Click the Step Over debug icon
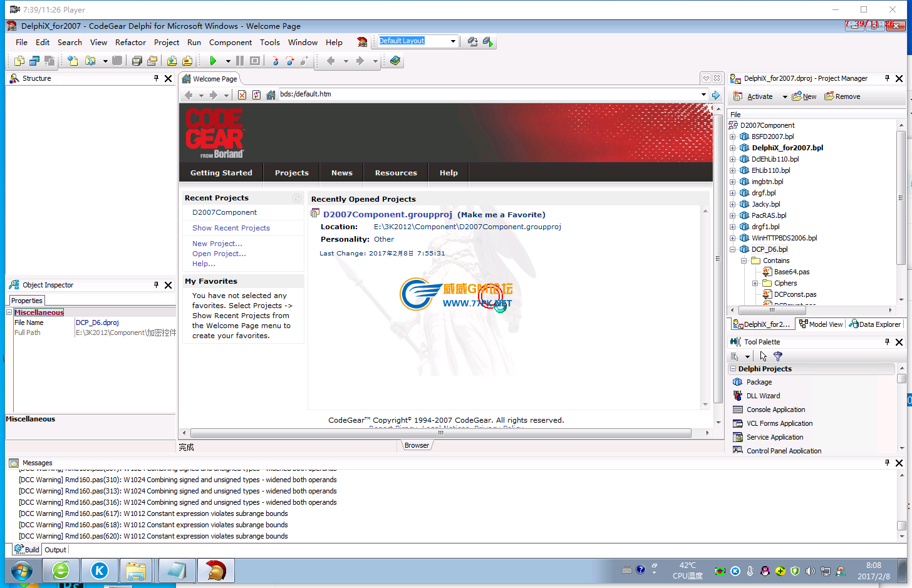 pyautogui.click(x=290, y=61)
